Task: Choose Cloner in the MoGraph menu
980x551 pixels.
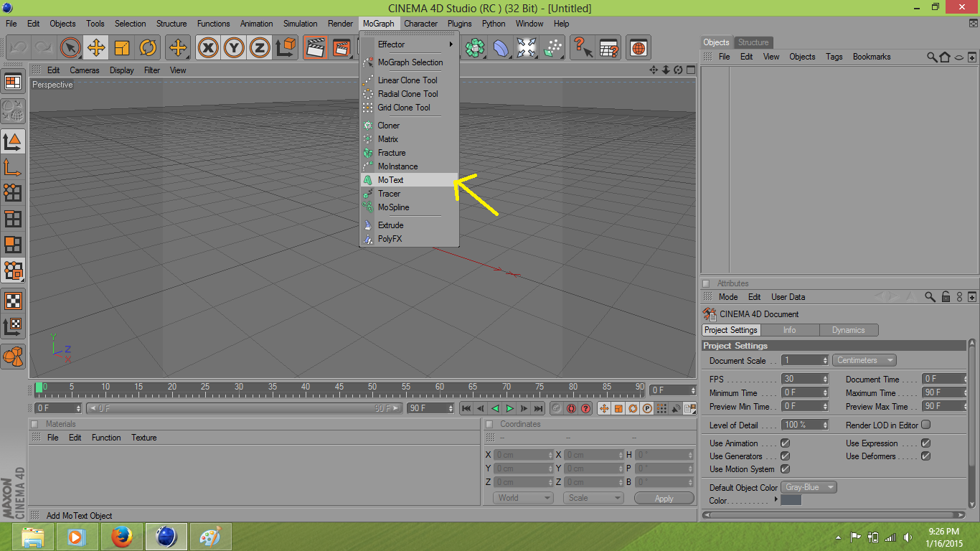Action: point(410,126)
